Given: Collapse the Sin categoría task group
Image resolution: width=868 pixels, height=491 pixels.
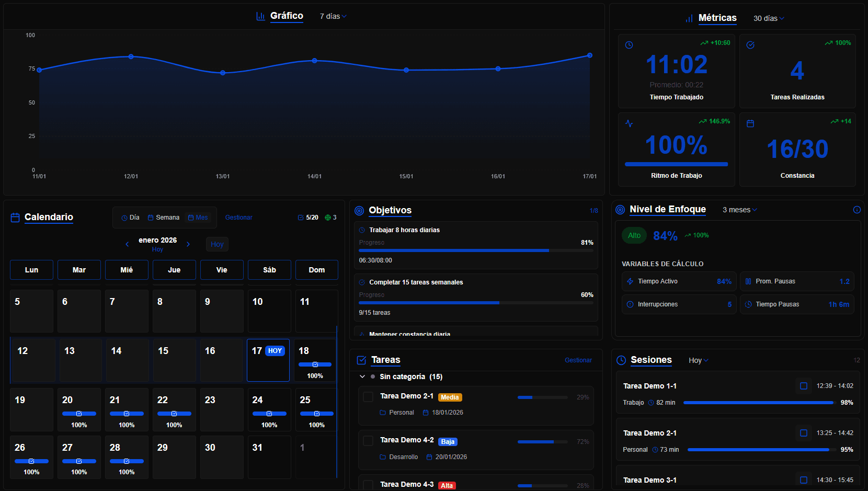Looking at the screenshot, I should [362, 376].
